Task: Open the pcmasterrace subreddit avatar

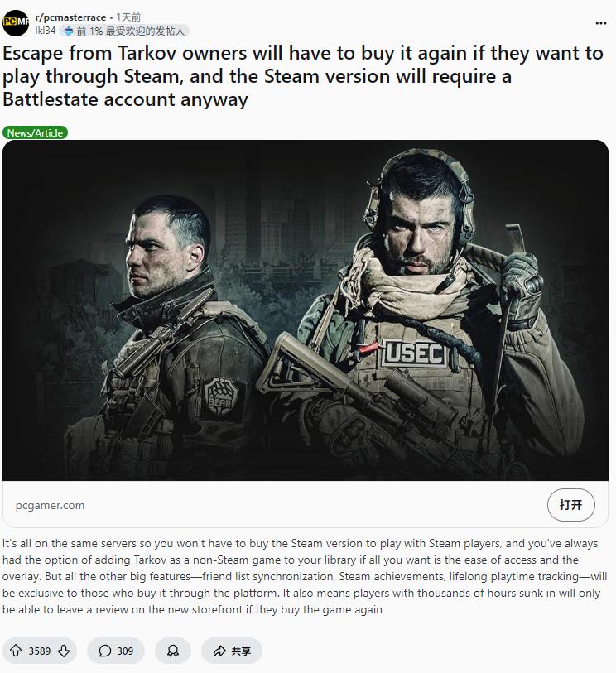Action: [x=16, y=22]
